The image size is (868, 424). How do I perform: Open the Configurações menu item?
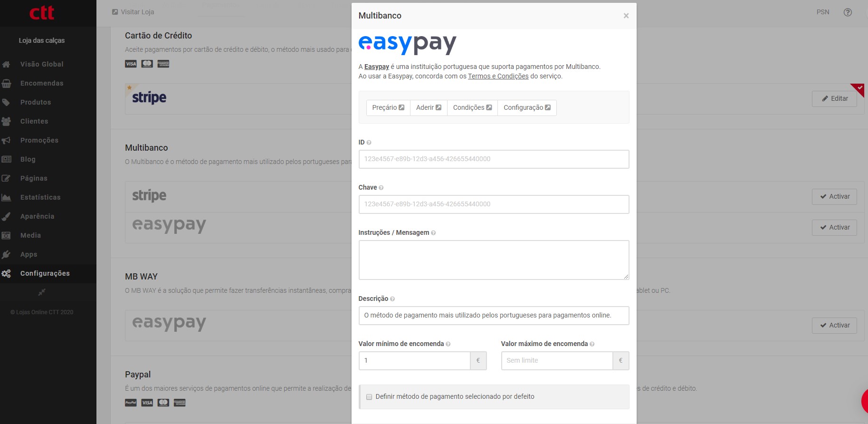coord(45,273)
